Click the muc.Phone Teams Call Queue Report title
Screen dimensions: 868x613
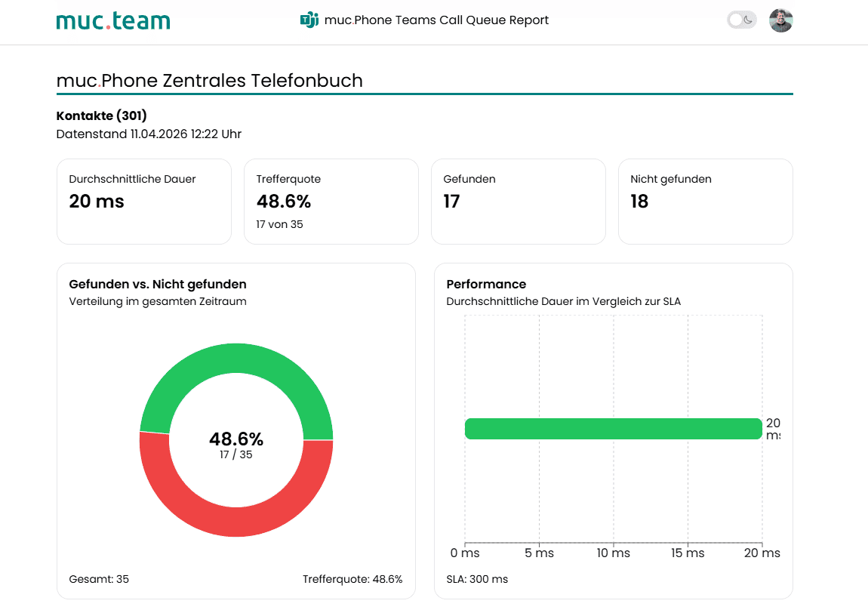click(436, 20)
